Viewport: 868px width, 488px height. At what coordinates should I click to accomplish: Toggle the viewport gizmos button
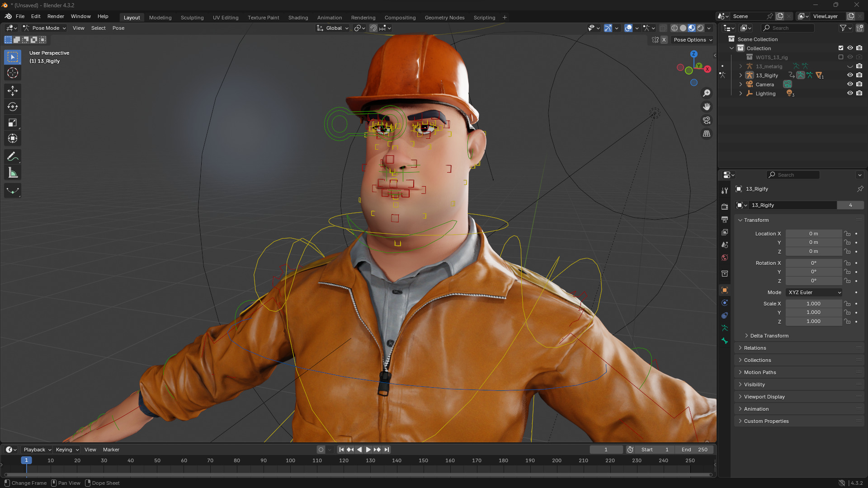tap(608, 28)
